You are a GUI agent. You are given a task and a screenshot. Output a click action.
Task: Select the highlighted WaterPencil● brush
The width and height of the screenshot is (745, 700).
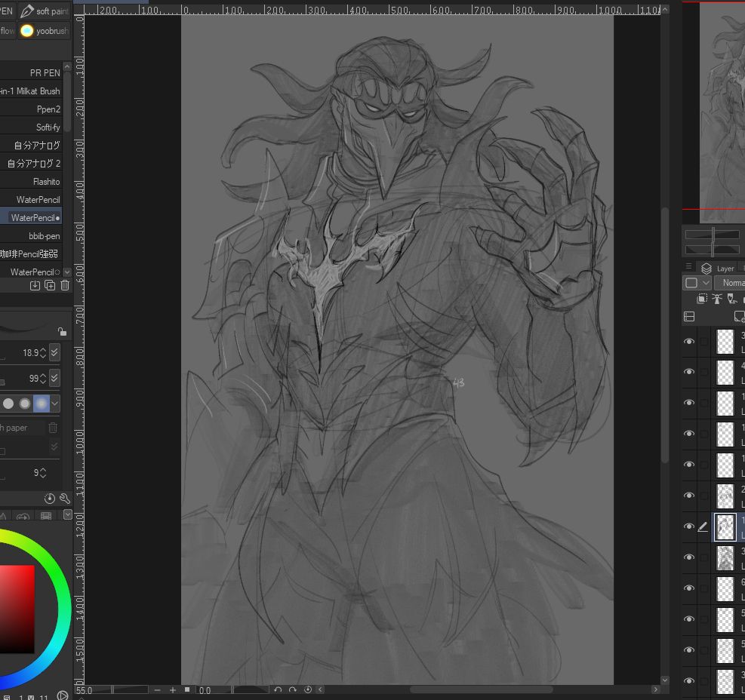tap(31, 217)
